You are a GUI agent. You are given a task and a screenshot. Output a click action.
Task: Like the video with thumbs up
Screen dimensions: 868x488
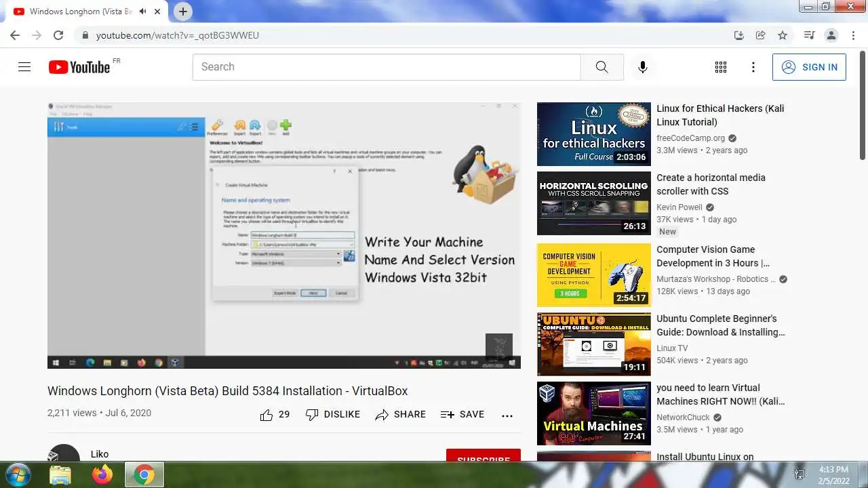(x=275, y=415)
